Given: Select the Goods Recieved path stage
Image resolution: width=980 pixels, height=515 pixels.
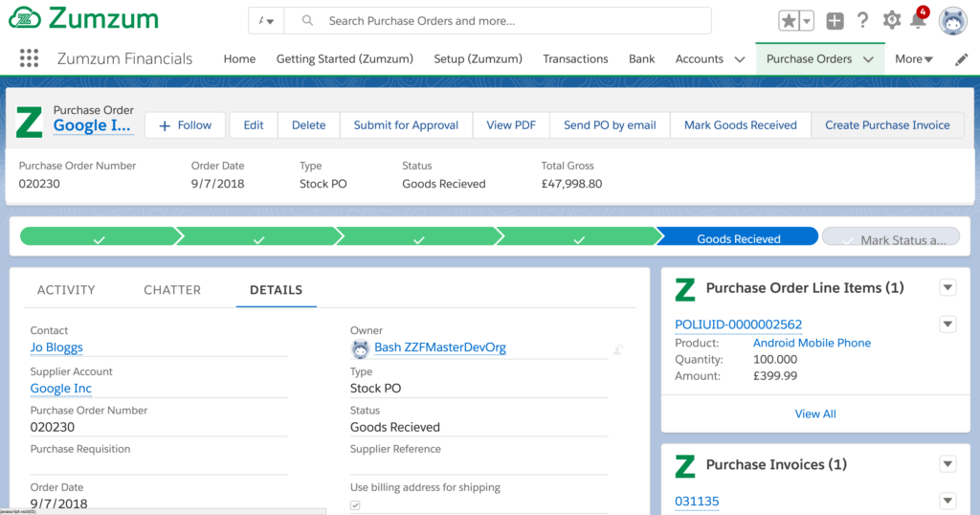Looking at the screenshot, I should click(x=738, y=236).
